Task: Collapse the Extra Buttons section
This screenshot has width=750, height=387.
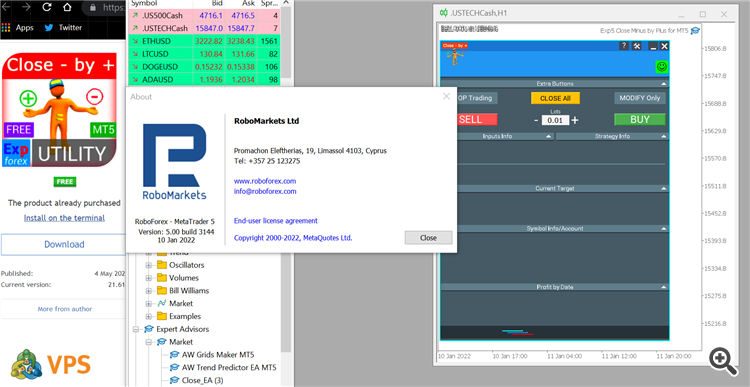Action: coord(663,83)
